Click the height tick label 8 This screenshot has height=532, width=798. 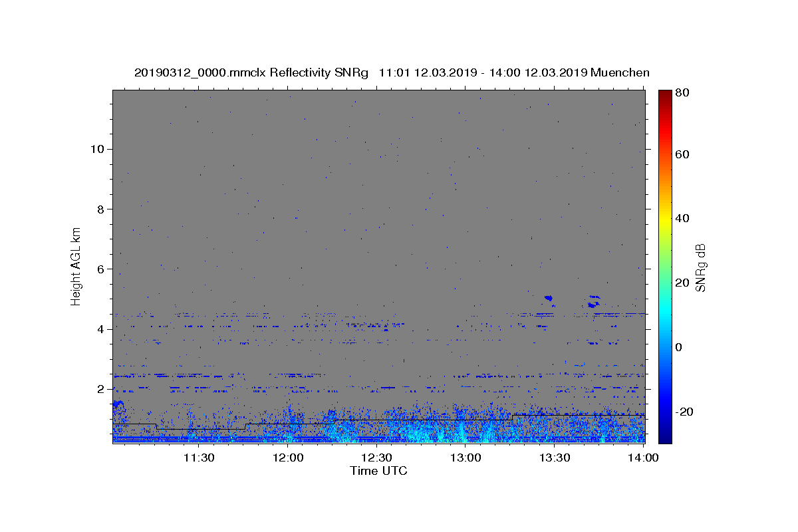tap(100, 209)
